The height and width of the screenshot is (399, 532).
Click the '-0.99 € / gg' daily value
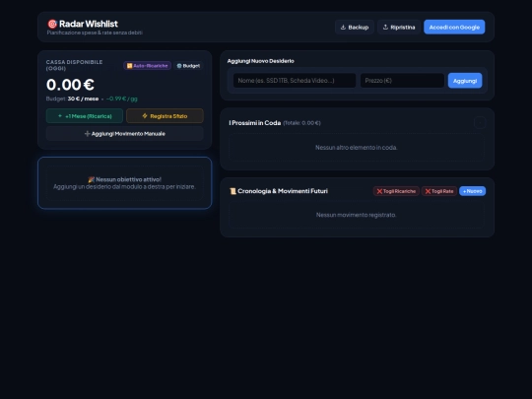[x=122, y=99]
